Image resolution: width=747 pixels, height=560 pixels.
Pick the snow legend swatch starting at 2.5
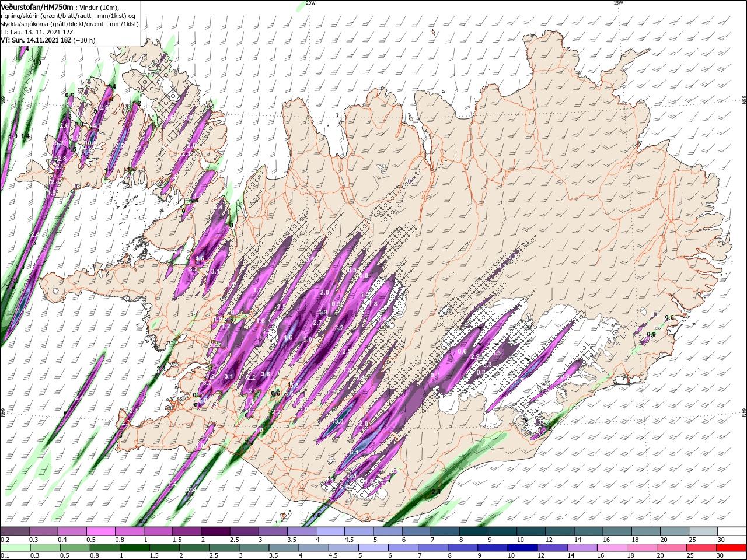coord(244,531)
